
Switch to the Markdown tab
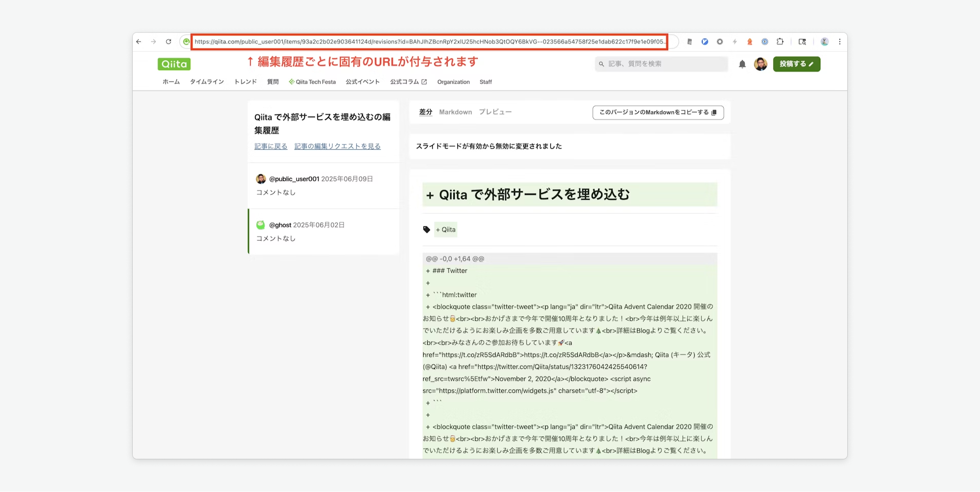[455, 112]
